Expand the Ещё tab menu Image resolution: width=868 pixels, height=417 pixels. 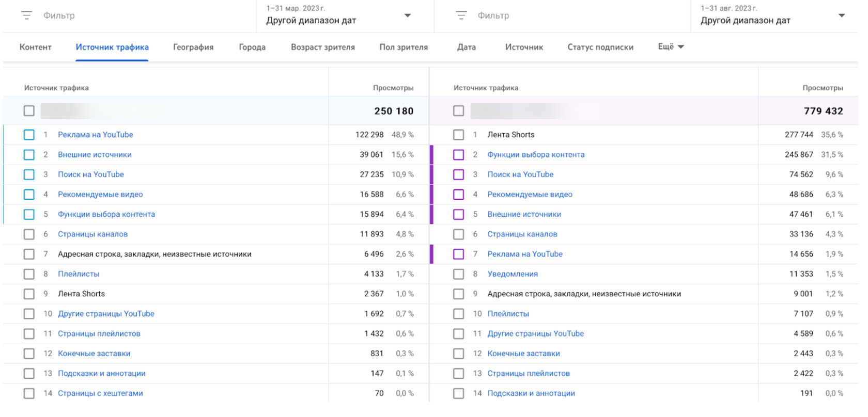tap(671, 46)
